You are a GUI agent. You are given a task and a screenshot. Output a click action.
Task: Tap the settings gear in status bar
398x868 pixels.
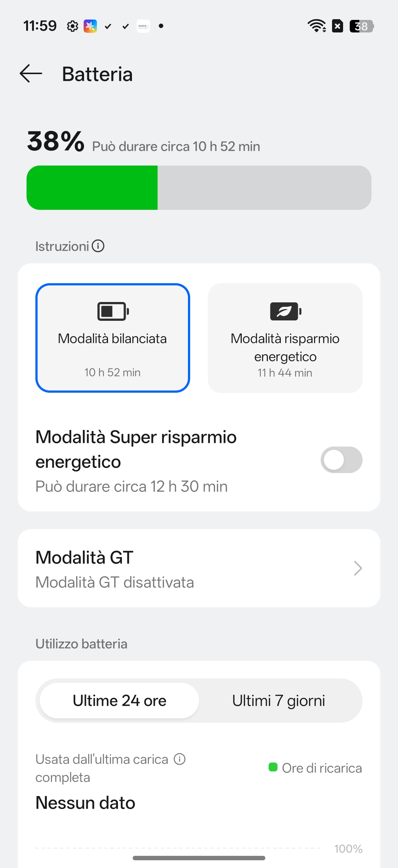(73, 26)
